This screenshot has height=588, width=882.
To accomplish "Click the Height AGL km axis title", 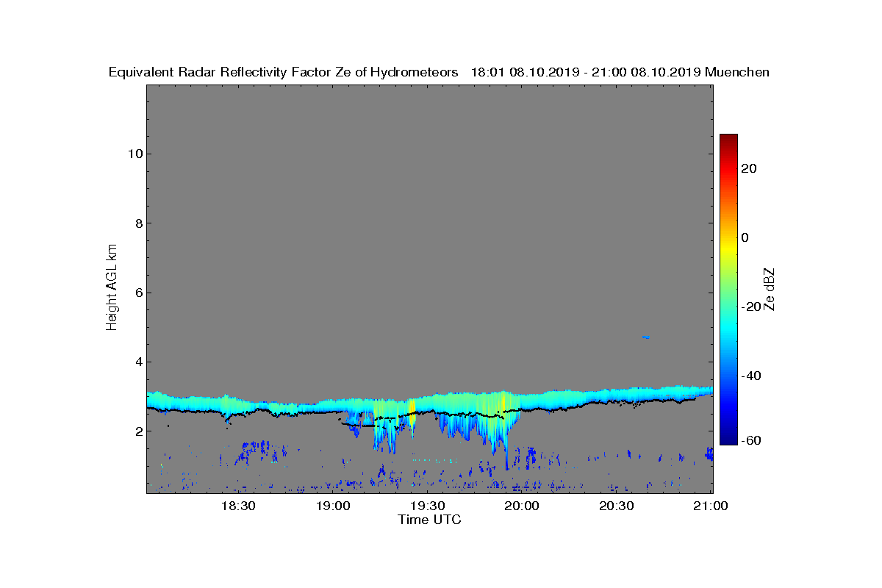I will [x=112, y=287].
